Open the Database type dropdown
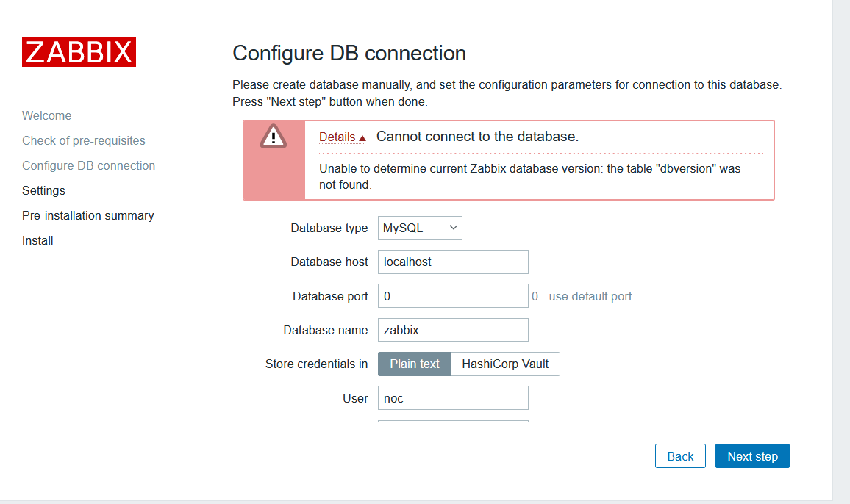The image size is (850, 504). (x=420, y=228)
